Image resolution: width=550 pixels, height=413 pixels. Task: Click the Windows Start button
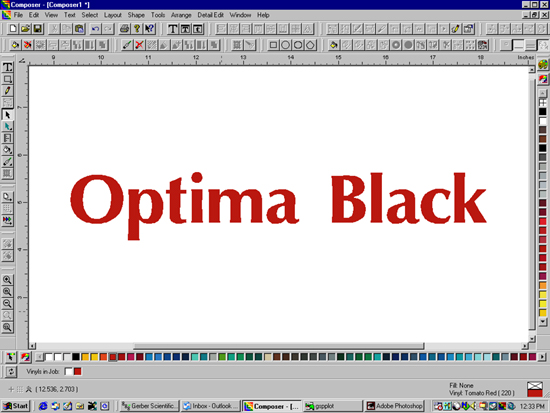[16, 406]
